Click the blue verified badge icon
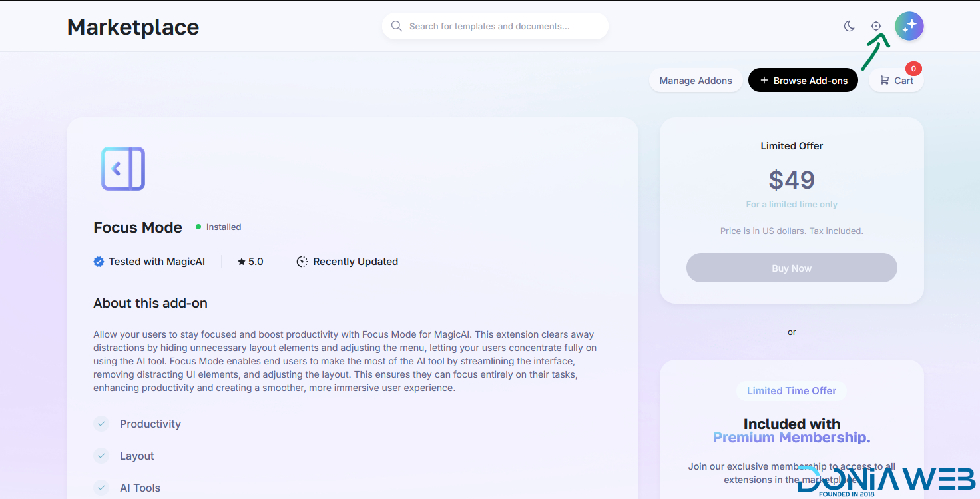 (x=99, y=262)
